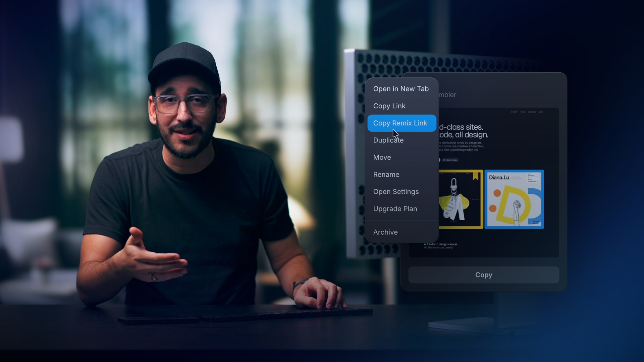Screen dimensions: 644x362
Task: Click the freeform design canvas caption
Action: tap(441, 244)
